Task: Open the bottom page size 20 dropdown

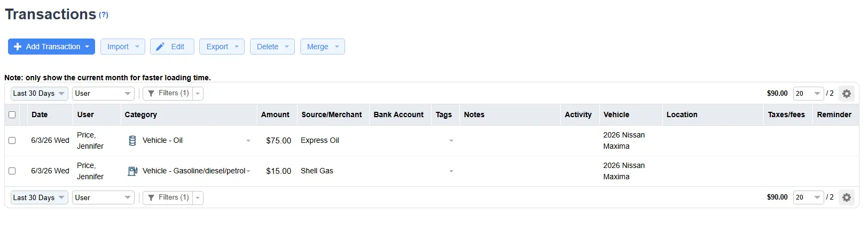Action: pyautogui.click(x=808, y=197)
